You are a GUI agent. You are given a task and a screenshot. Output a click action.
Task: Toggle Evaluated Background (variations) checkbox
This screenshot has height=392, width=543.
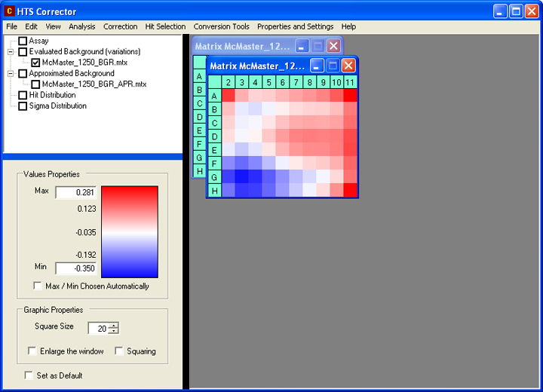tap(23, 52)
